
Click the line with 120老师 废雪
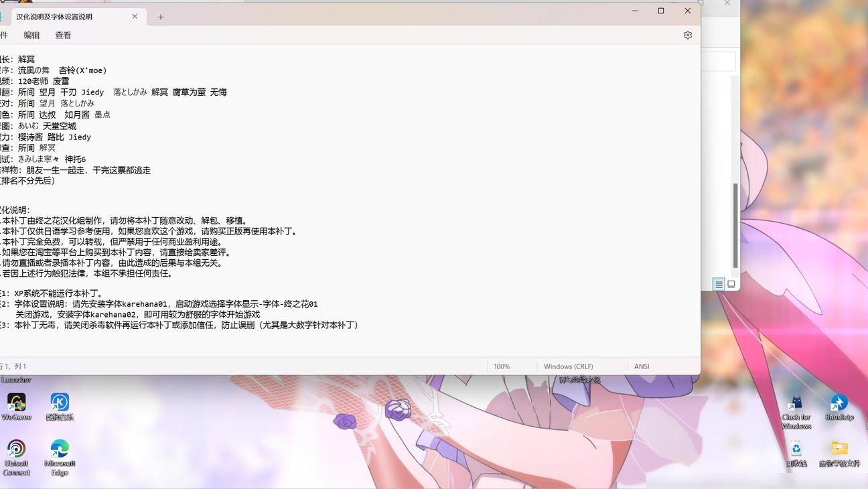(x=35, y=81)
